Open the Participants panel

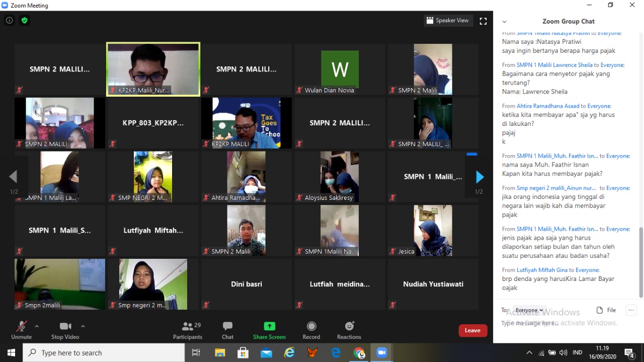188,330
